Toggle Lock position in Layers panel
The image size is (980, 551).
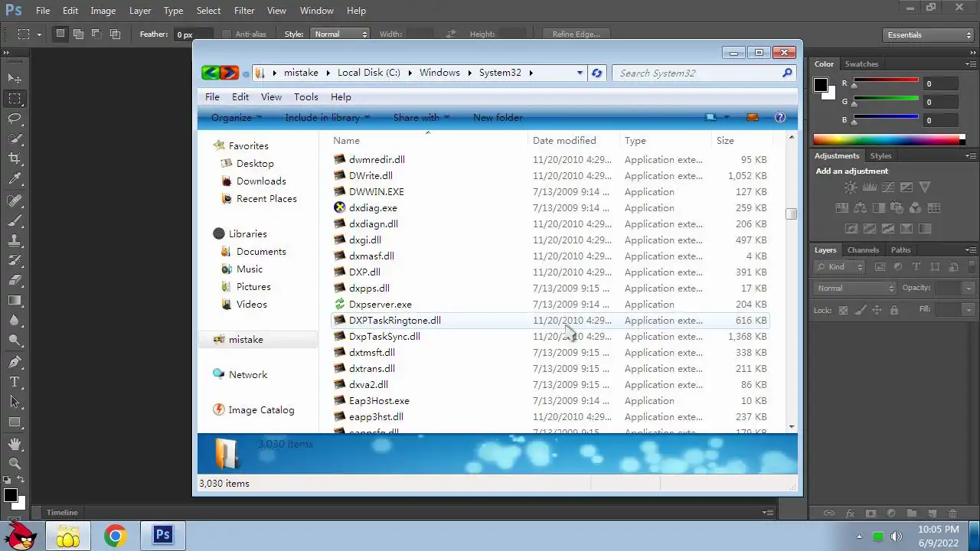tap(877, 310)
